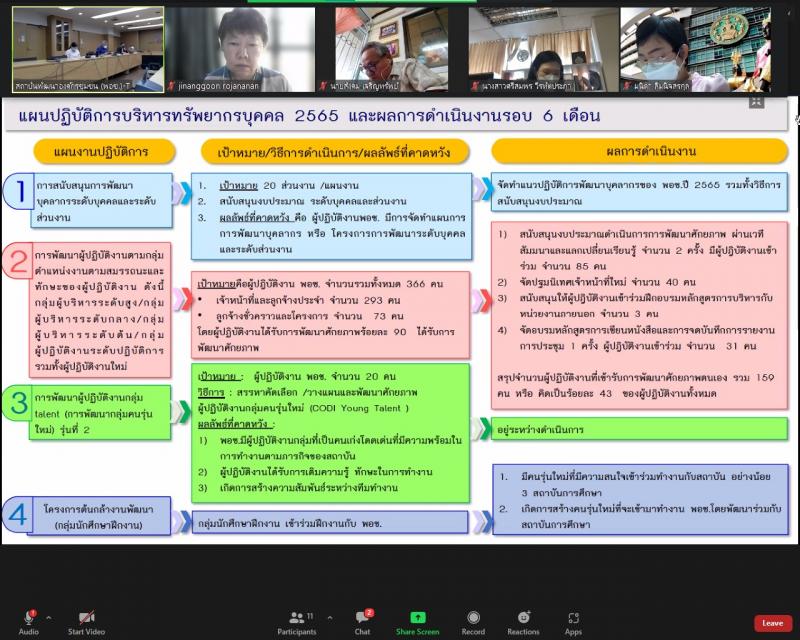
Task: Click the muted mic icon beside jinanggoon rojananan
Action: coord(172,86)
